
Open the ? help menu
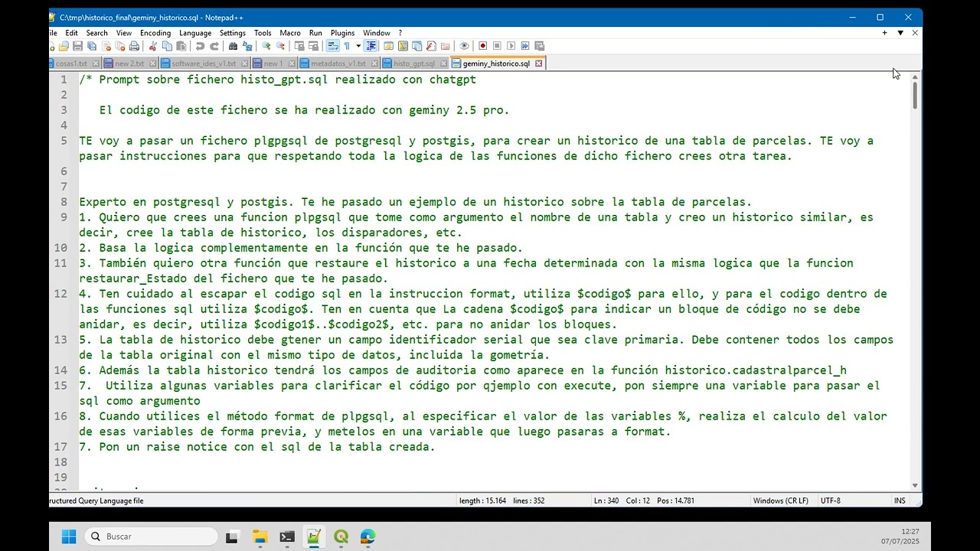coord(400,33)
